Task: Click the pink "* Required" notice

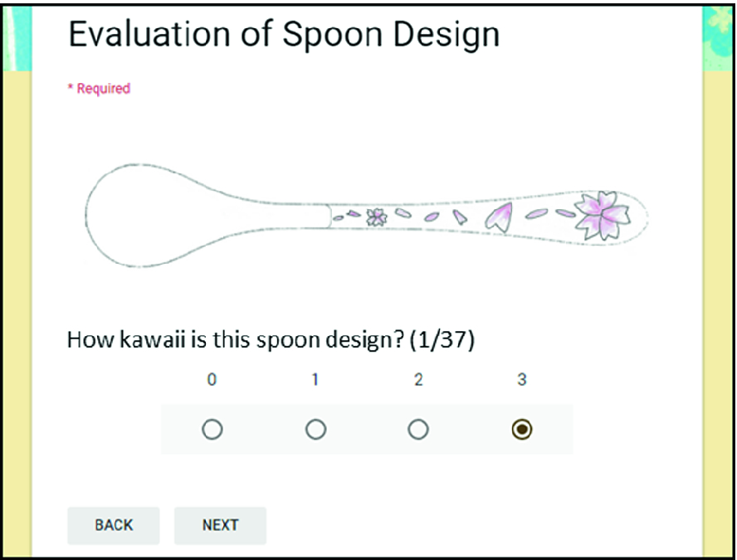Action: click(x=99, y=89)
